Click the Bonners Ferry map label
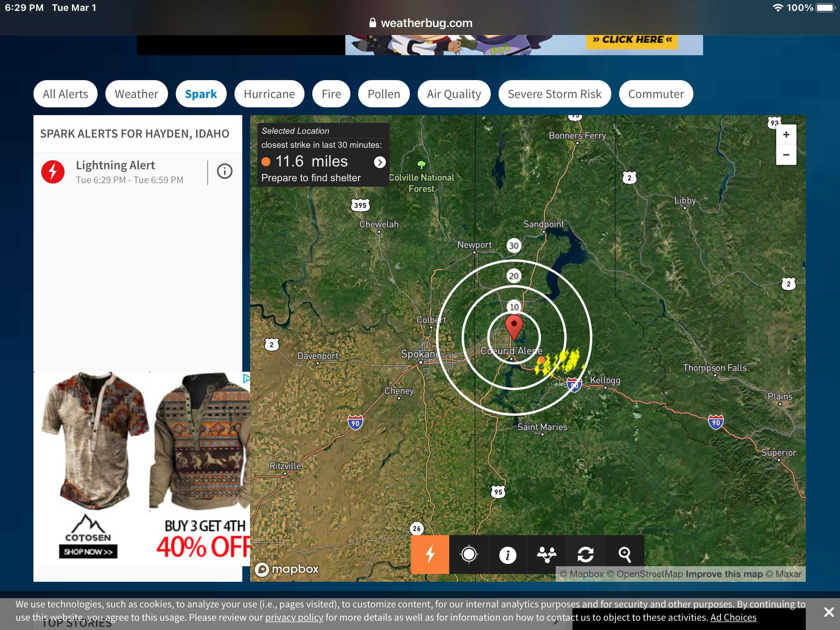Image resolution: width=840 pixels, height=630 pixels. [577, 135]
